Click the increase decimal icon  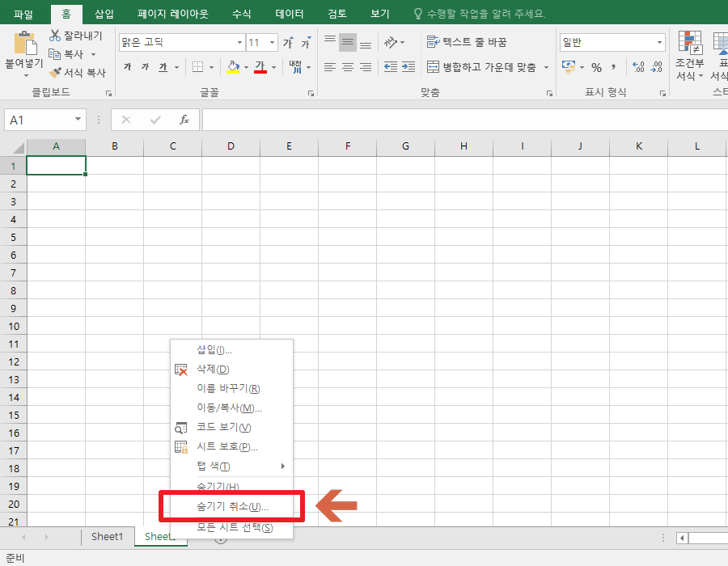pyautogui.click(x=638, y=67)
